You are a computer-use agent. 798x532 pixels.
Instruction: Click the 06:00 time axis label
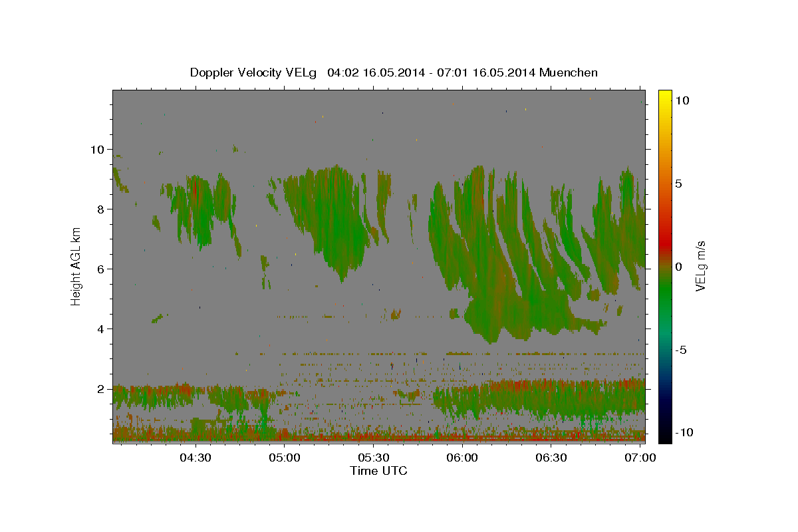point(462,458)
